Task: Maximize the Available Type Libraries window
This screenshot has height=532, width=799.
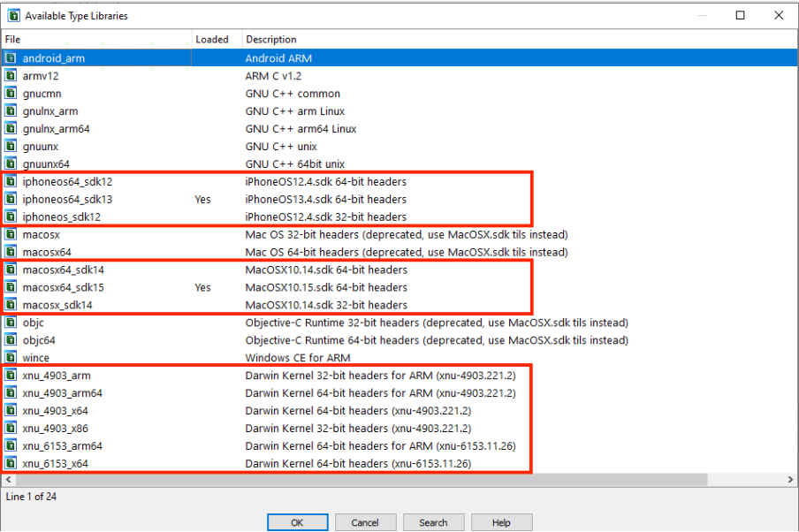Action: (741, 15)
